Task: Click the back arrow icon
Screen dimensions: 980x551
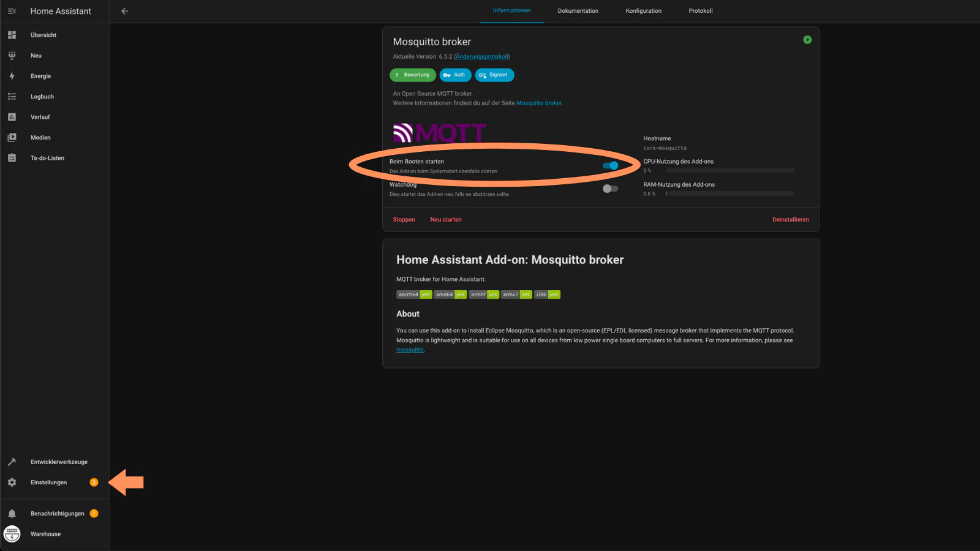Action: pyautogui.click(x=124, y=11)
